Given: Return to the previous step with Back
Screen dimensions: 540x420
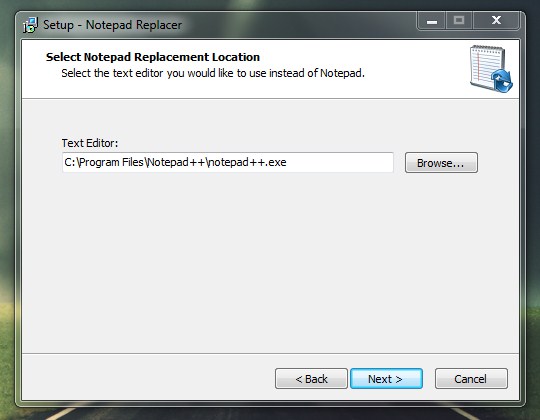Looking at the screenshot, I should click(x=311, y=378).
